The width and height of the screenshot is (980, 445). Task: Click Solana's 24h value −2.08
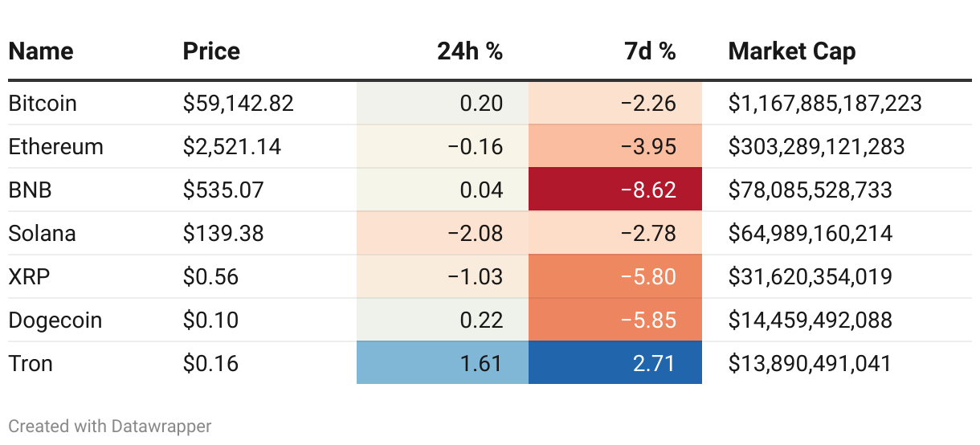[x=476, y=233]
